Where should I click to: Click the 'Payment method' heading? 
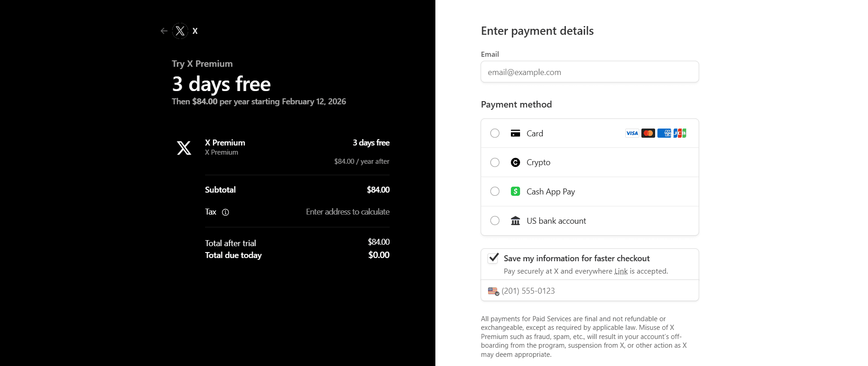516,105
